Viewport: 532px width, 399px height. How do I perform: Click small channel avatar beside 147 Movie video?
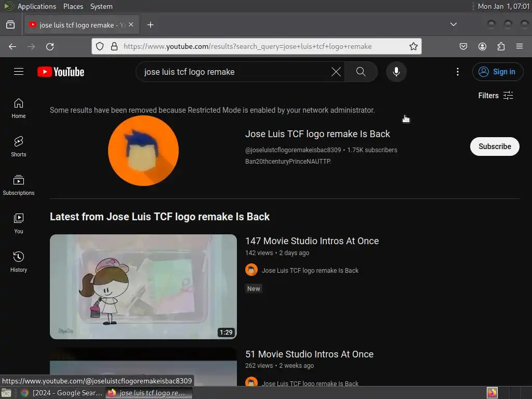click(251, 270)
